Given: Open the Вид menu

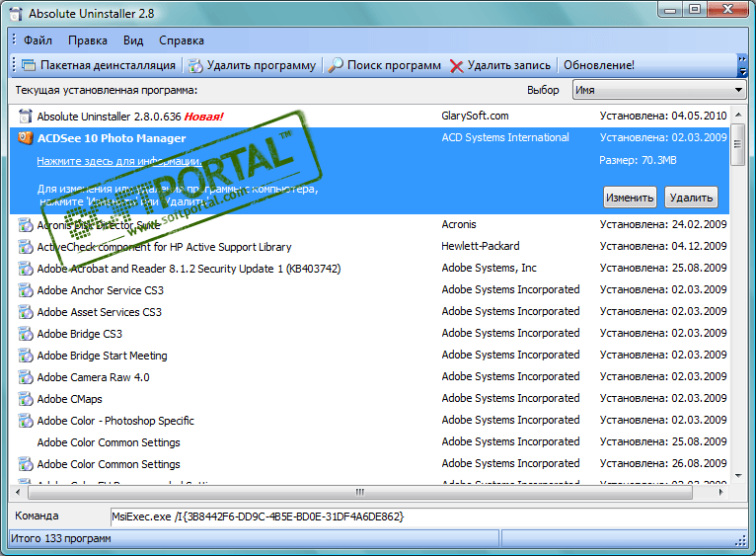Looking at the screenshot, I should [x=133, y=40].
